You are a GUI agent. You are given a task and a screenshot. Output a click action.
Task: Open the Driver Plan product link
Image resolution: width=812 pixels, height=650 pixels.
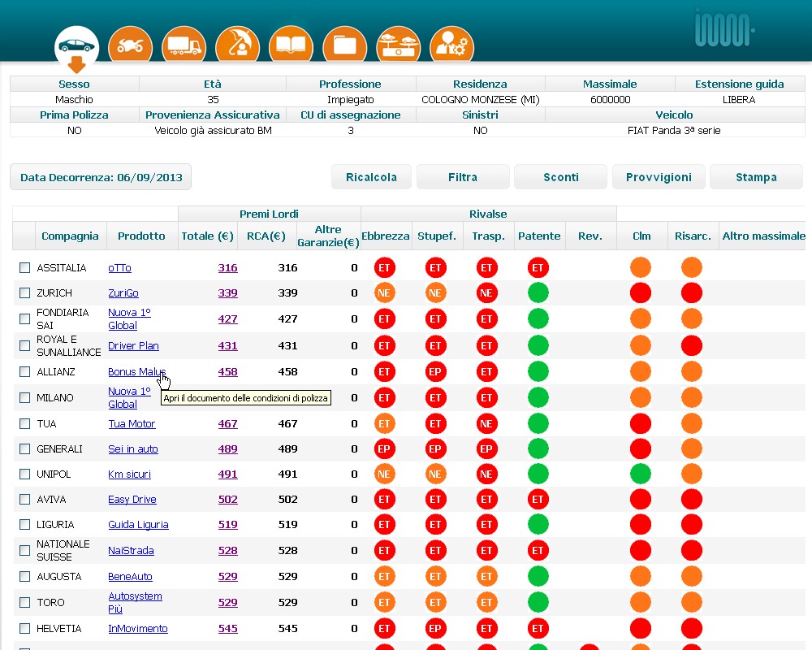133,346
